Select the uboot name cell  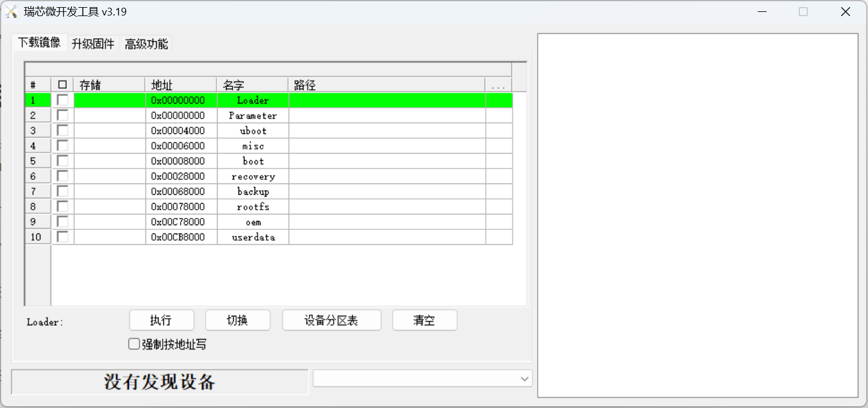click(253, 131)
